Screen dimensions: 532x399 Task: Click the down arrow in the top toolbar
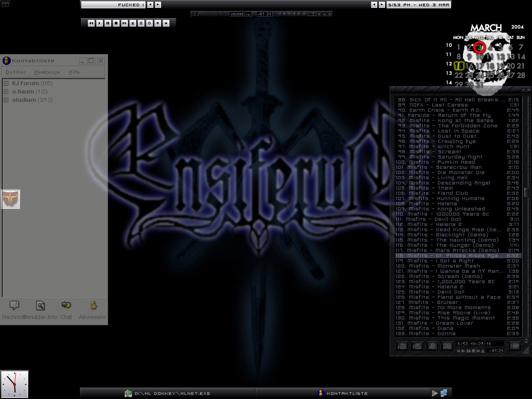pyautogui.click(x=166, y=23)
